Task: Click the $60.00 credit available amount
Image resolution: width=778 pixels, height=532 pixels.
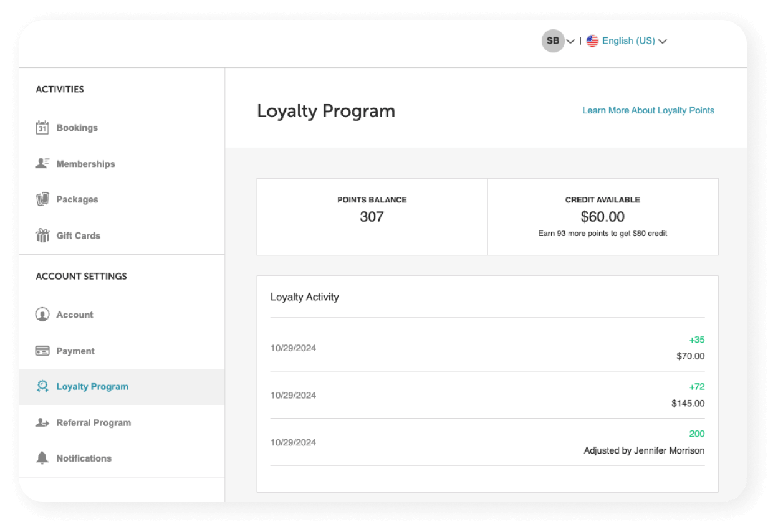Action: [x=603, y=217]
